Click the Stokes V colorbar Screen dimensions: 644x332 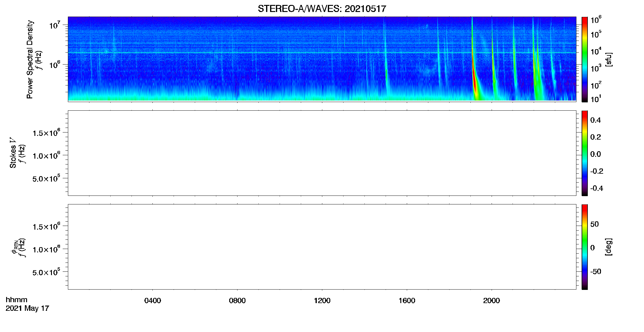tap(584, 153)
